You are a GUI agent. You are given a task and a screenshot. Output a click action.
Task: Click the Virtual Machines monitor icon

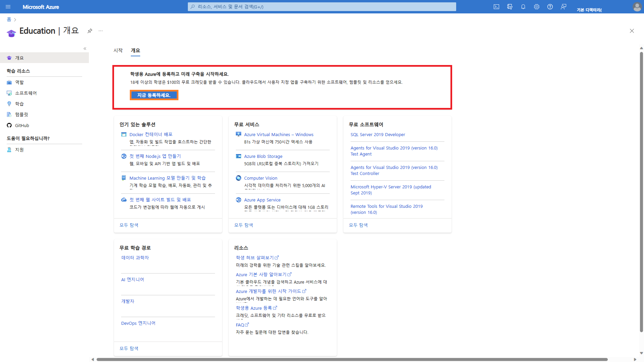tap(238, 134)
